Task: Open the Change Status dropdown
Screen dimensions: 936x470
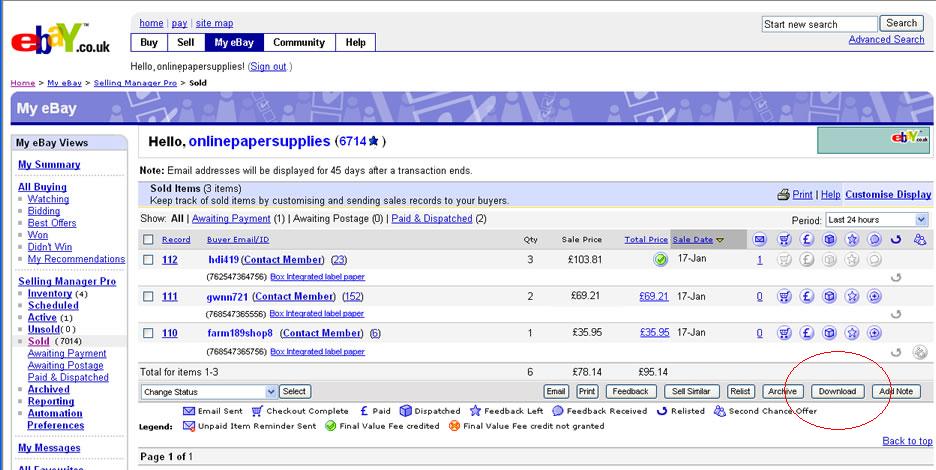Action: (209, 392)
